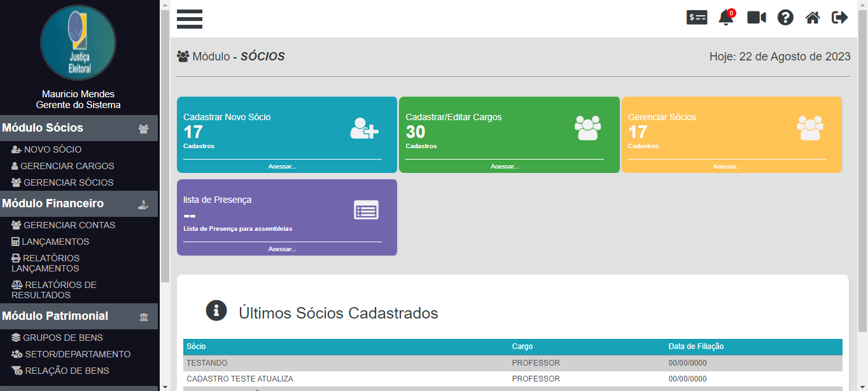Click the add-user icon on Cadastrar Novo Sócio
The height and width of the screenshot is (391, 868).
pos(364,128)
